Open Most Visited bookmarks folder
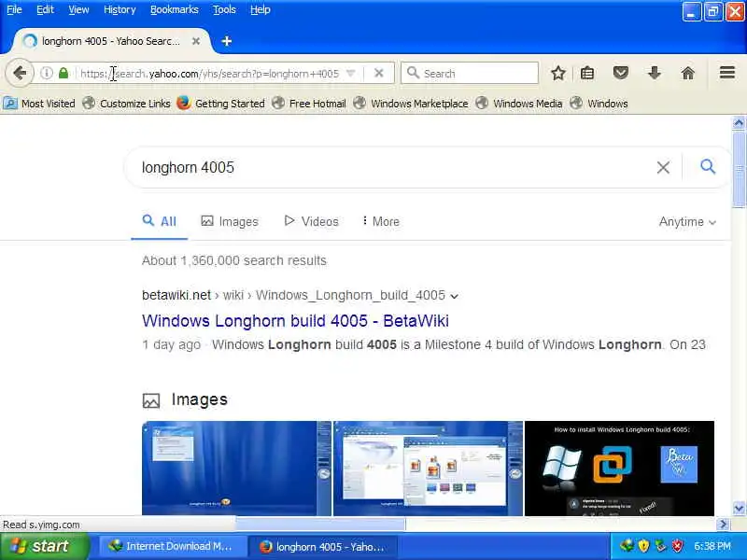This screenshot has width=747, height=560. click(x=39, y=104)
